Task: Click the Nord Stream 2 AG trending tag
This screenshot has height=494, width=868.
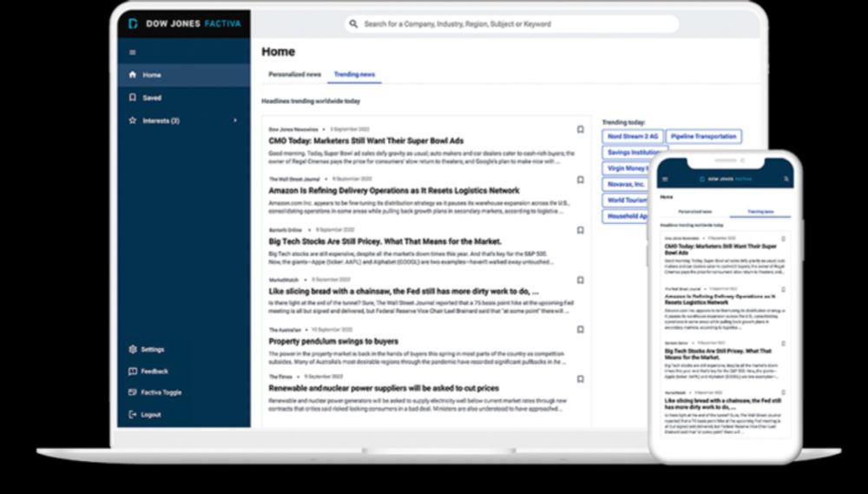Action: (633, 136)
